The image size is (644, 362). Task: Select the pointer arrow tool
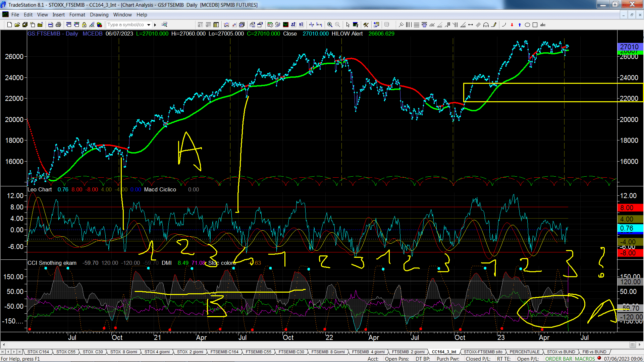(x=348, y=25)
